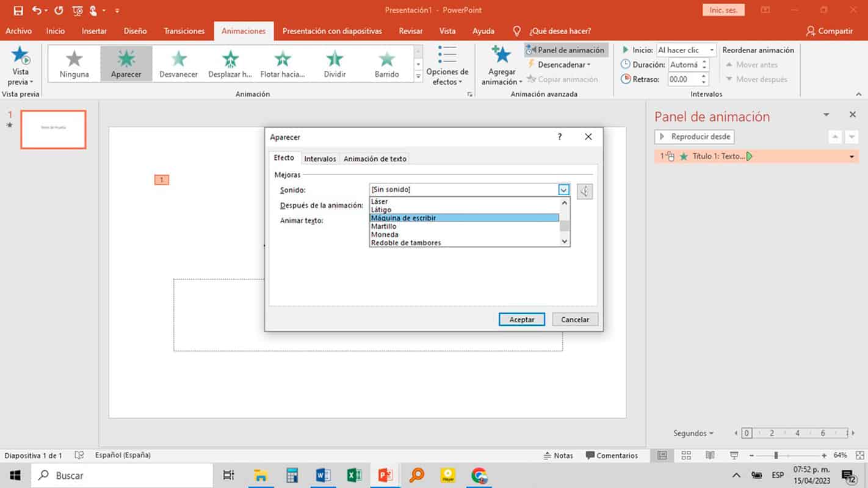Select the Ninguna animation effect
This screenshot has width=868, height=488.
click(x=74, y=64)
